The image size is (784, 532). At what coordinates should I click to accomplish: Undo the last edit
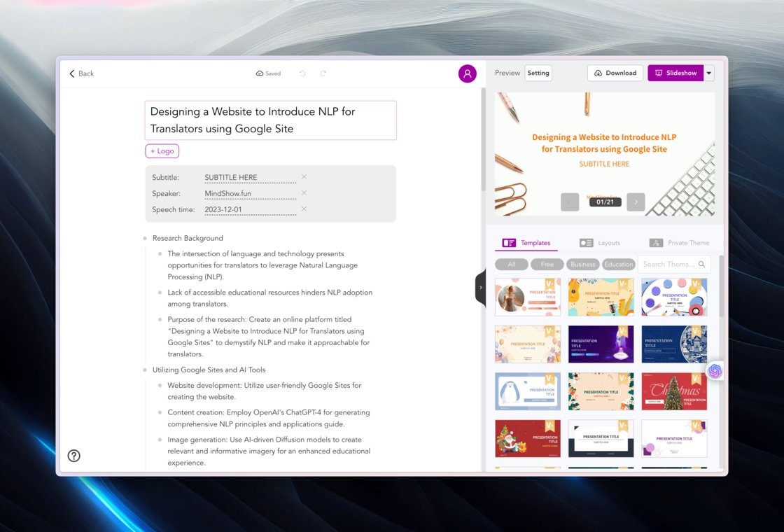click(x=302, y=73)
